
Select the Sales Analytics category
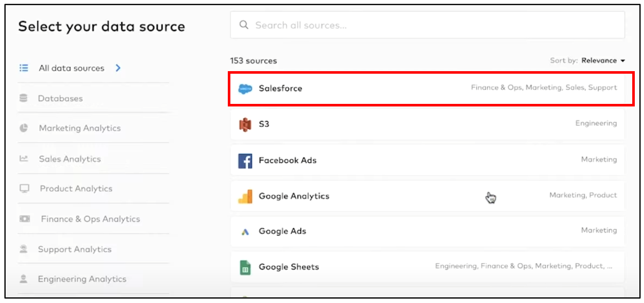(70, 159)
